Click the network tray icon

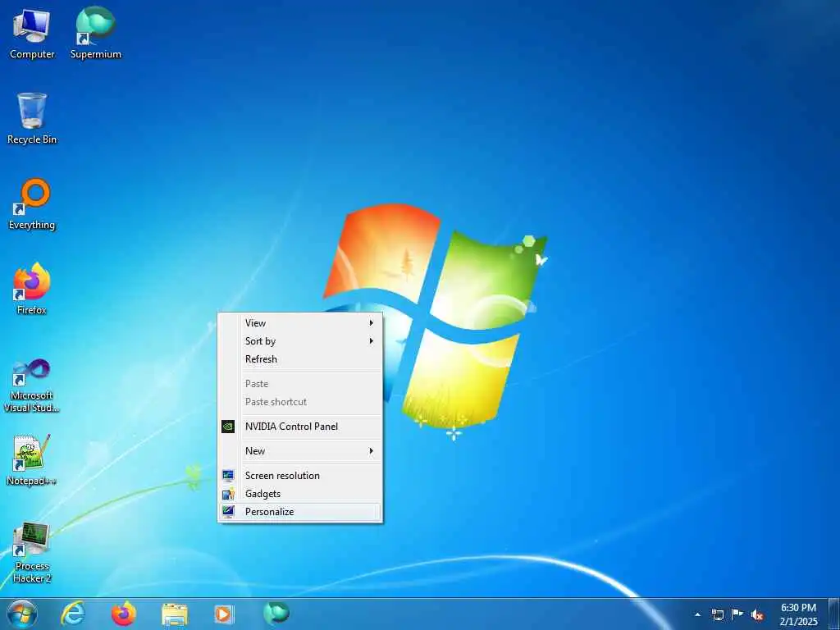click(x=717, y=614)
